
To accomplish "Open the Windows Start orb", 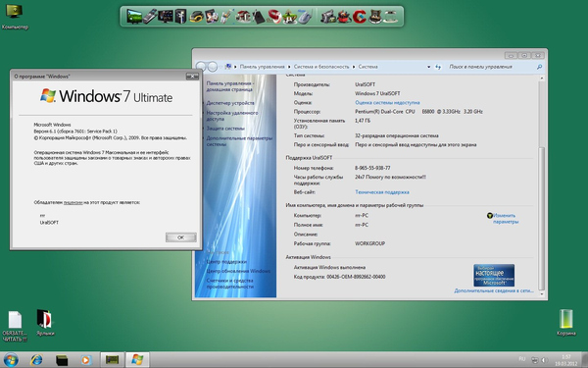I will click(11, 360).
